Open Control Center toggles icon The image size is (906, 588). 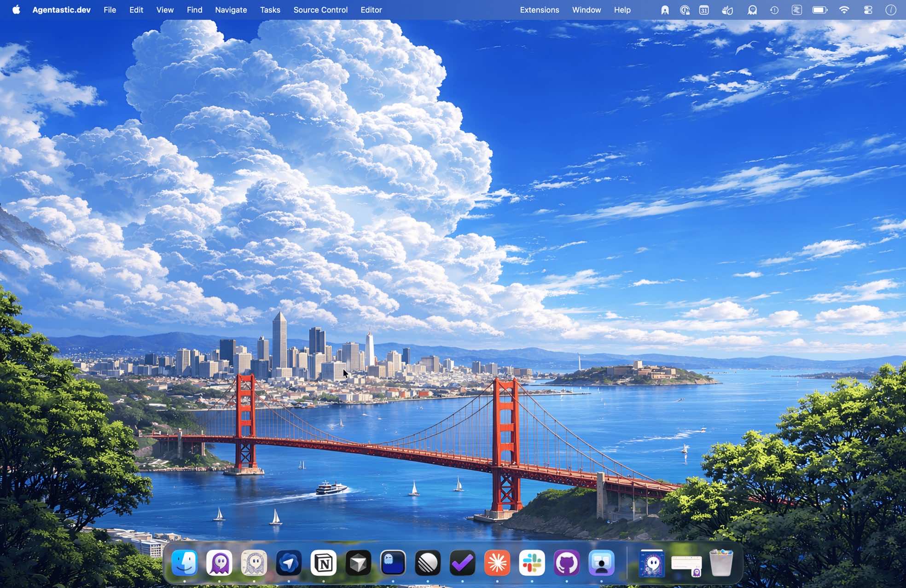868,10
